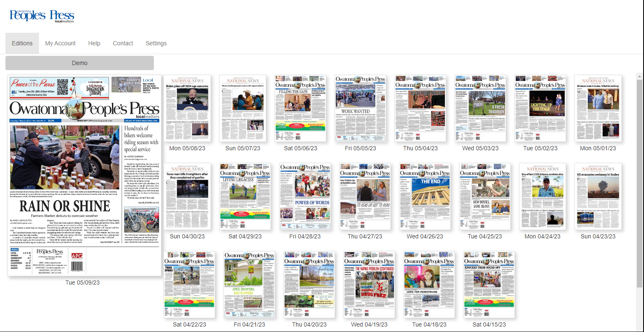Click the Mon 05/01/23 date label

point(598,148)
